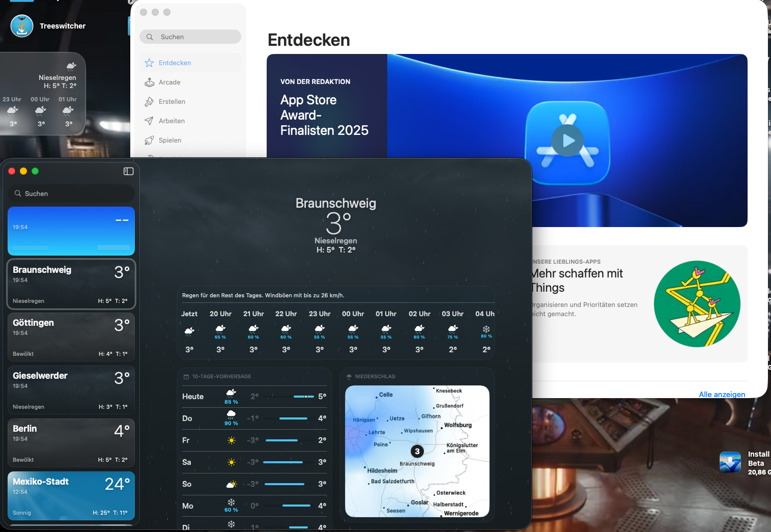
Task: Select Erstellen in the App Store sidebar
Action: 190,101
